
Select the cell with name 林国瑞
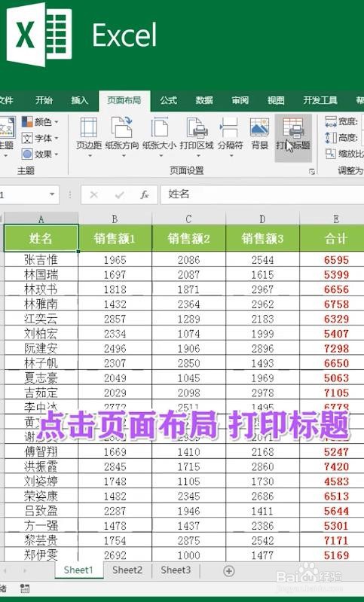(41, 274)
